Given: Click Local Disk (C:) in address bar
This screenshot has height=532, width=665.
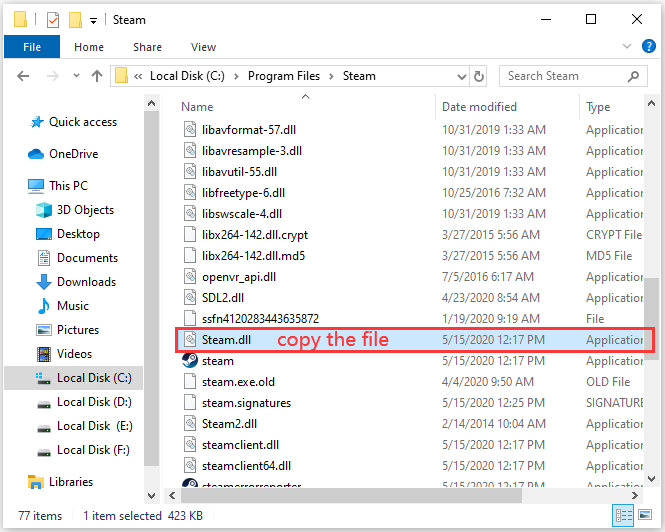Looking at the screenshot, I should [x=187, y=76].
